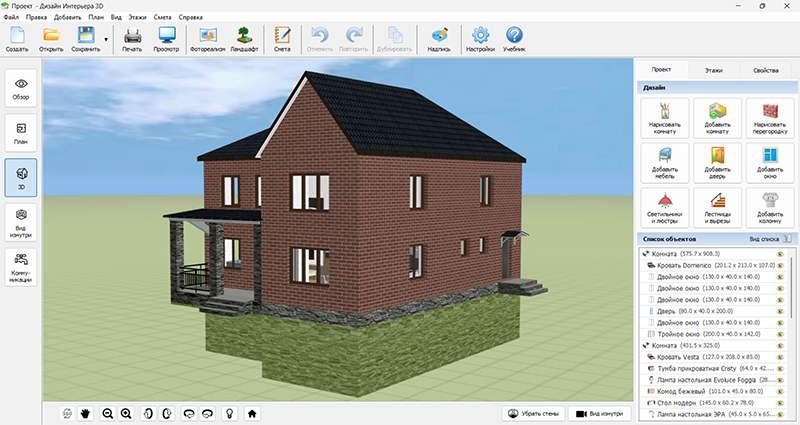The image size is (800, 425).
Task: Open the Файл menu
Action: pyautogui.click(x=11, y=17)
